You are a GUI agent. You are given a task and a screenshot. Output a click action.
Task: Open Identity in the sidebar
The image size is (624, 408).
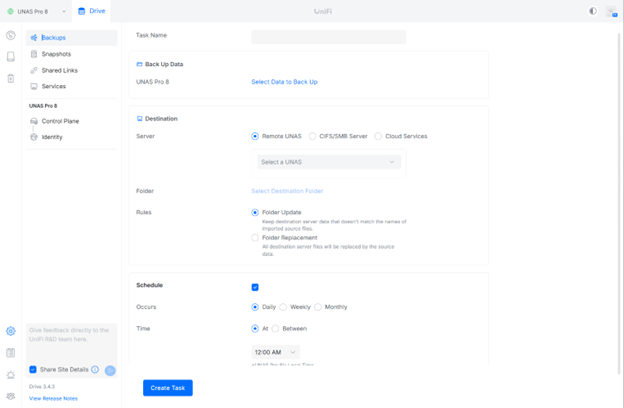point(72,137)
